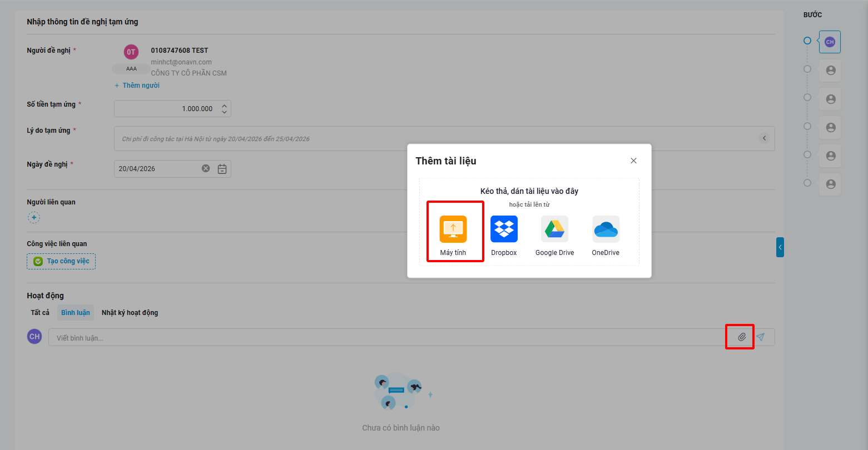
Task: Click the paperclip attachment icon
Action: tap(741, 337)
